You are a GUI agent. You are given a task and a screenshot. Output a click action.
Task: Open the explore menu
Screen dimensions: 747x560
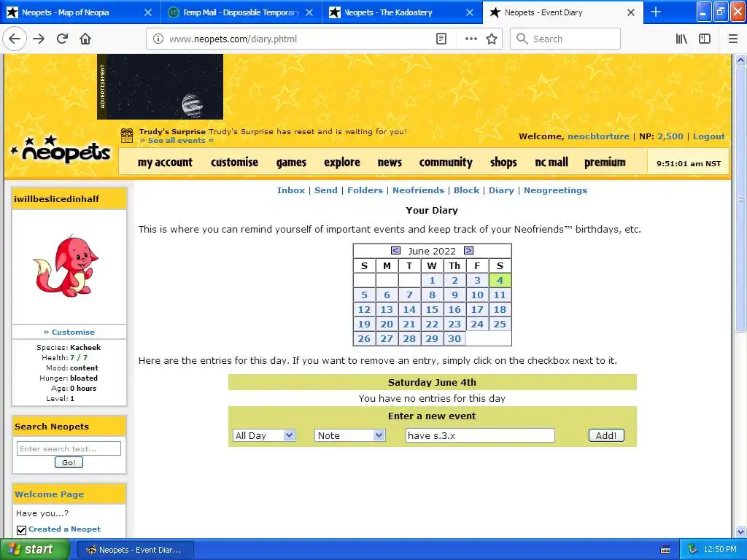coord(342,163)
